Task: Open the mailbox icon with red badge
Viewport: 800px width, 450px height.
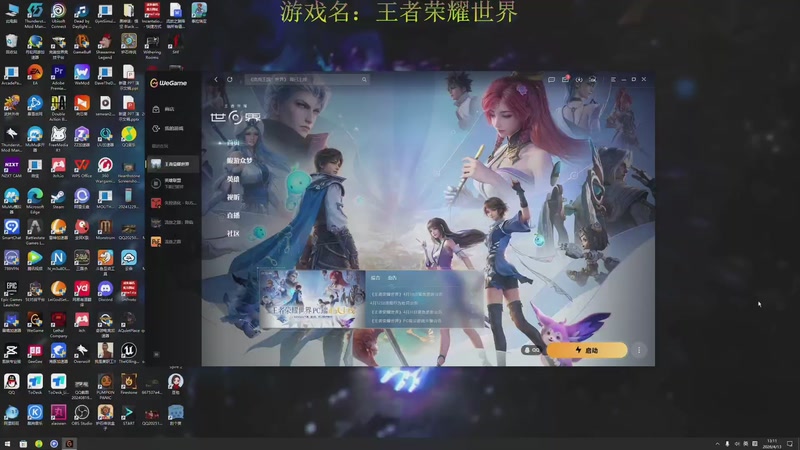Action: click(x=565, y=80)
